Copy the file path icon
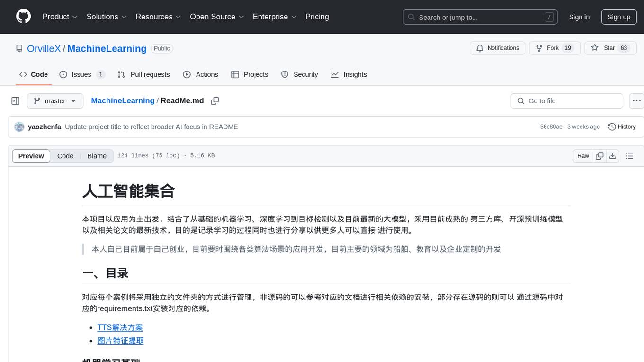This screenshot has width=644, height=362. [x=215, y=101]
